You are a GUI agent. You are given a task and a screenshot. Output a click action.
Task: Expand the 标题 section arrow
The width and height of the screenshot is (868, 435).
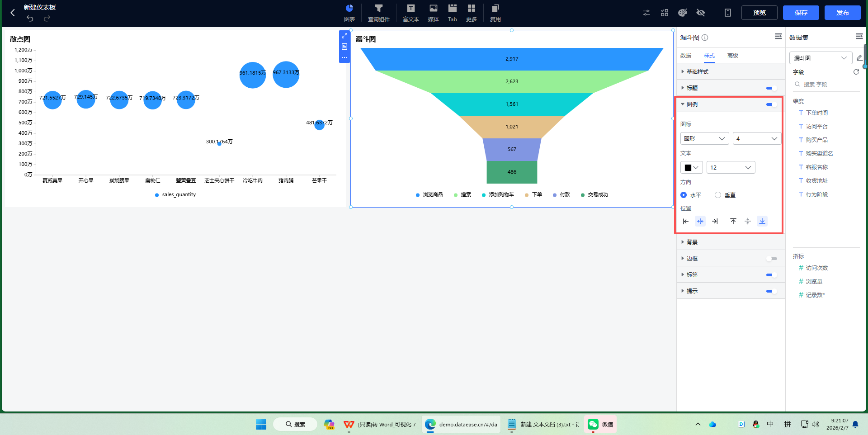click(683, 88)
